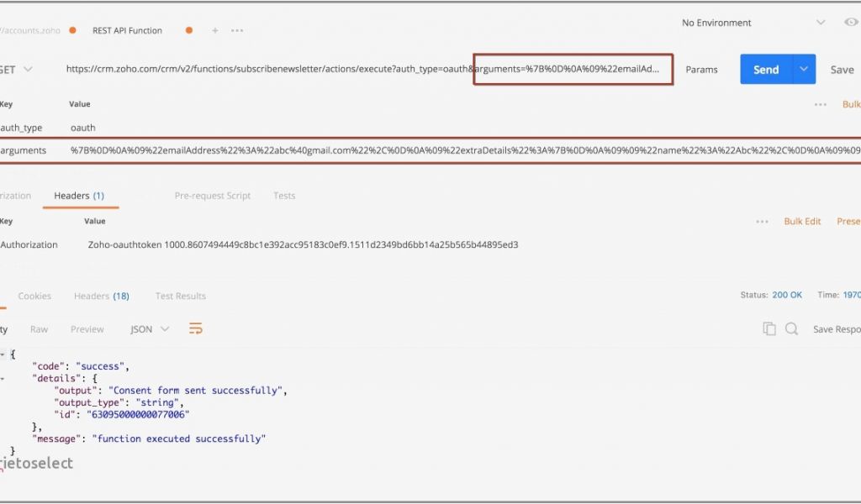Image resolution: width=861 pixels, height=504 pixels.
Task: Save the current request
Action: click(842, 70)
